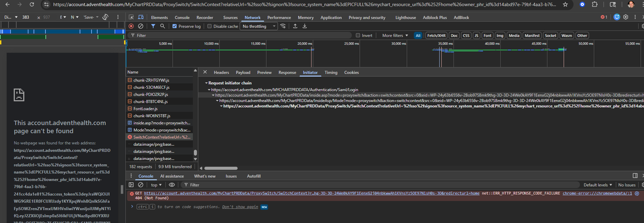The height and width of the screenshot is (223, 644).
Task: Click the site information icon in address bar
Action: coord(47,4)
